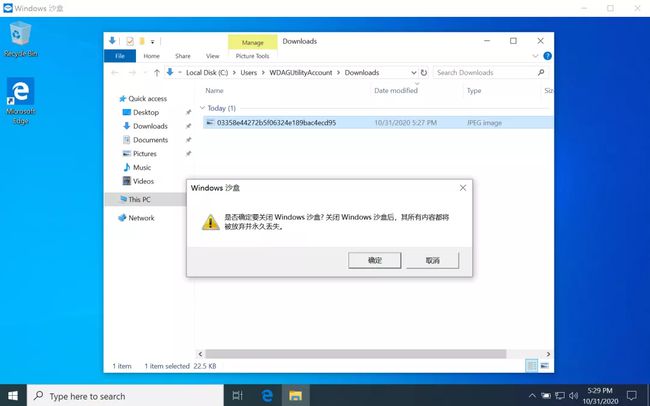
Task: Sort by the Name column header
Action: point(214,90)
